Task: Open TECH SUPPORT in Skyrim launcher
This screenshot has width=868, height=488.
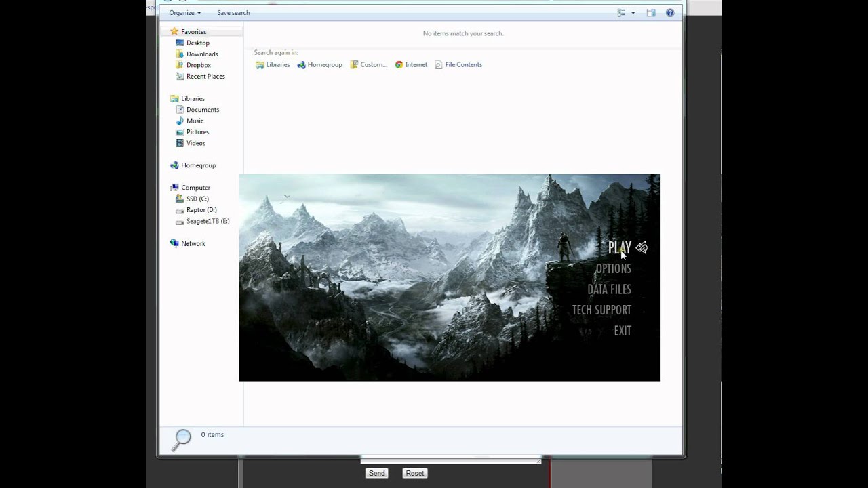Action: tap(601, 310)
